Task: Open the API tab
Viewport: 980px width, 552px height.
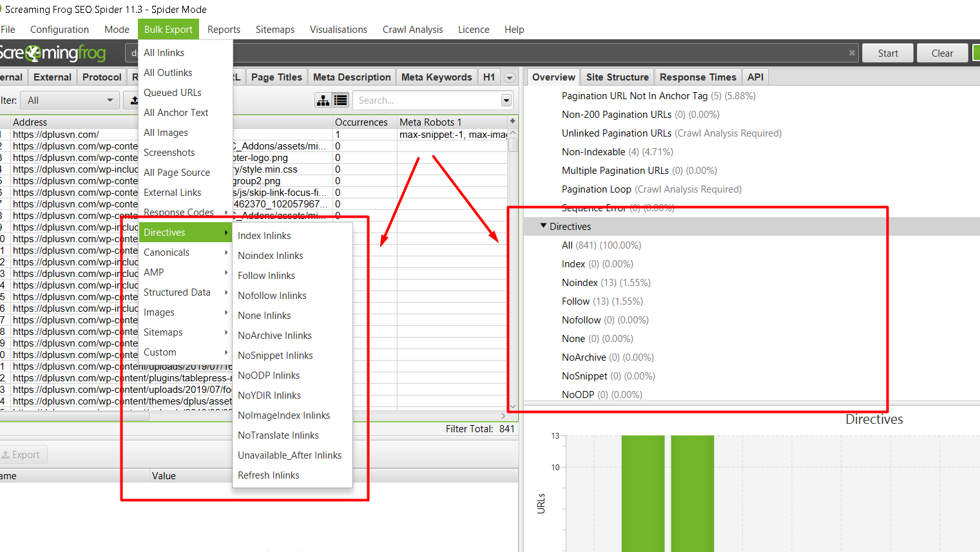Action: coord(755,77)
